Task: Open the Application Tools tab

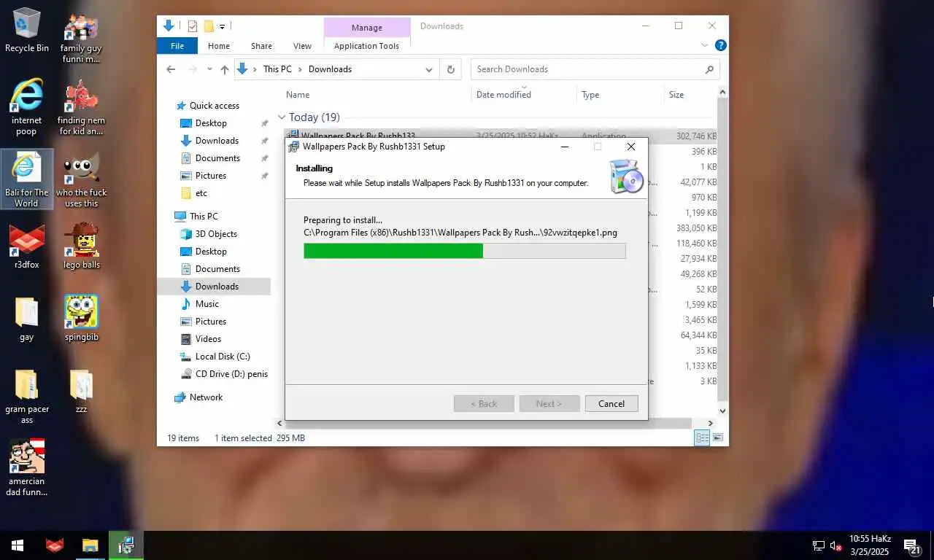Action: point(366,45)
